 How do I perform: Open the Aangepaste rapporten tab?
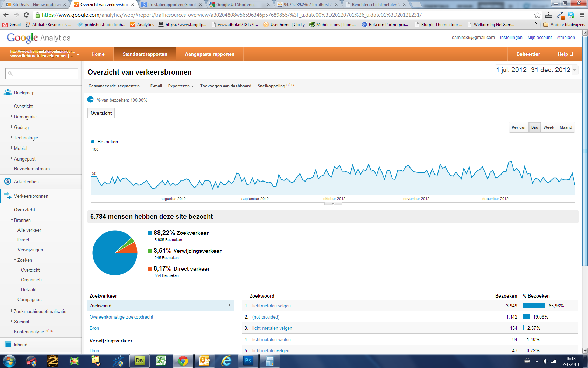coord(210,54)
